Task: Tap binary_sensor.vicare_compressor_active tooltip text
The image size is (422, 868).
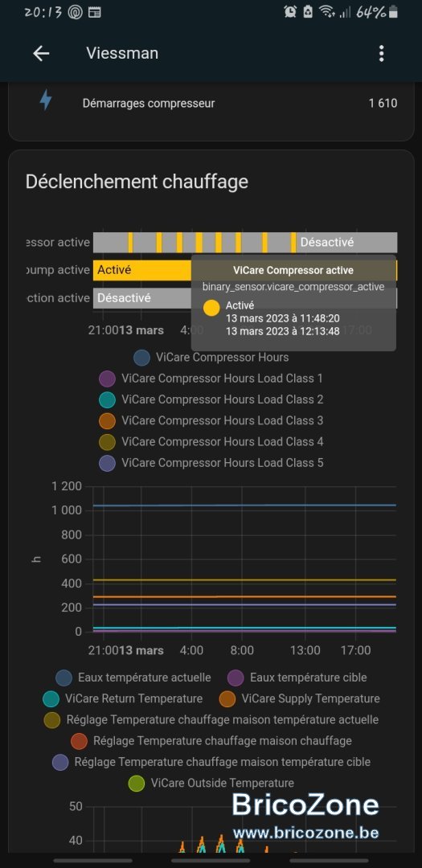Action: (x=293, y=287)
